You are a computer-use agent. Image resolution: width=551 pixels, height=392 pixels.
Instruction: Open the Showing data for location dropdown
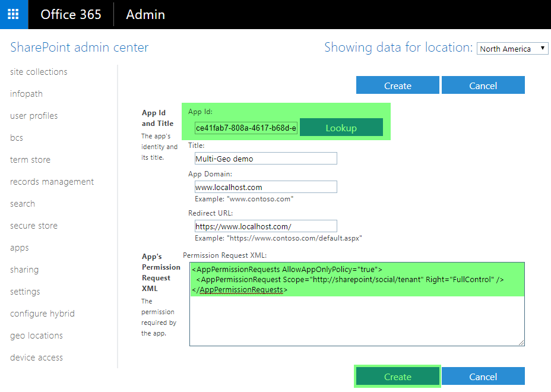(x=512, y=48)
